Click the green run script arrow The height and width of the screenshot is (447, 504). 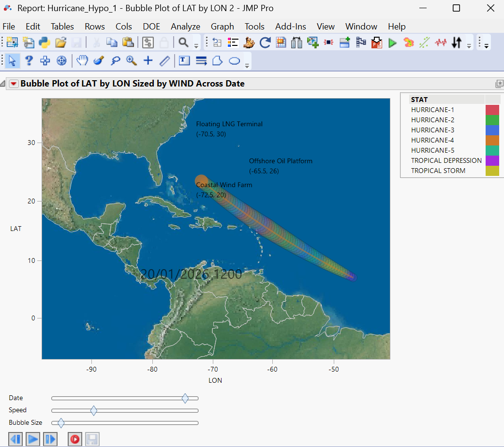click(392, 43)
